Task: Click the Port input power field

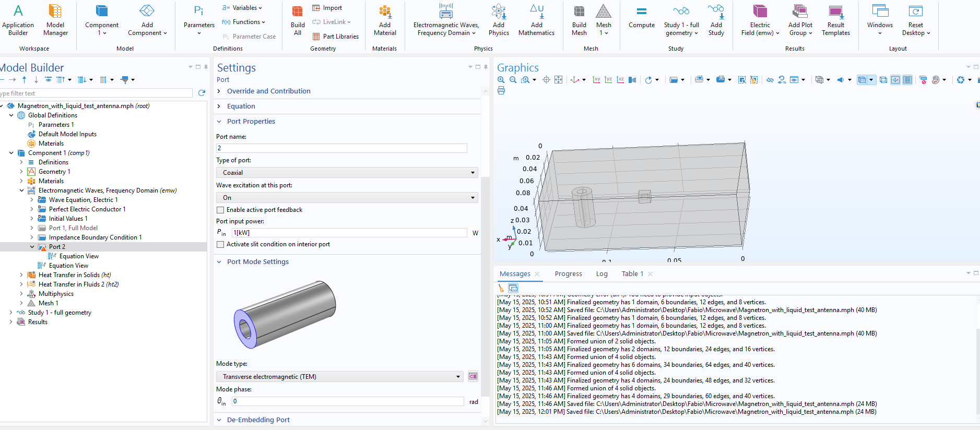Action: coord(349,233)
